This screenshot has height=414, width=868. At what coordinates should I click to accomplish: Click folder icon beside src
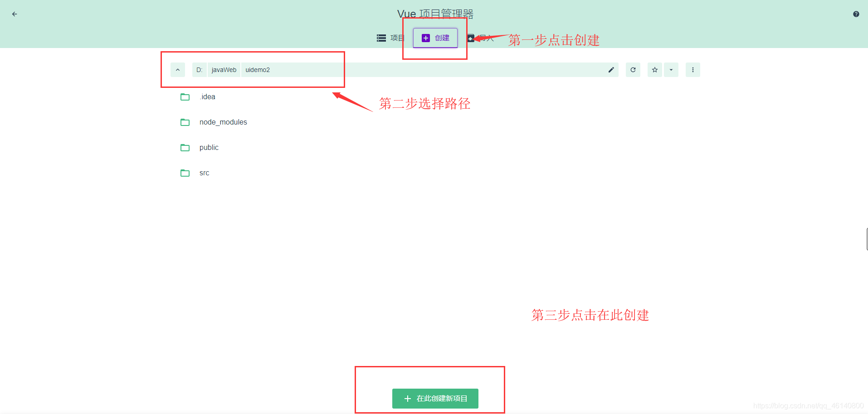point(185,173)
